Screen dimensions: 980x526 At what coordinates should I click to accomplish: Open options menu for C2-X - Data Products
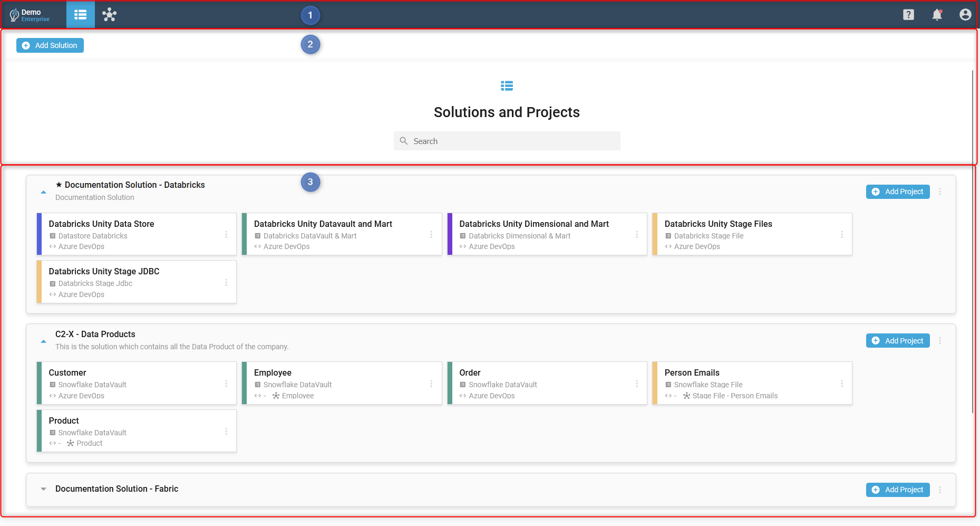tap(940, 341)
